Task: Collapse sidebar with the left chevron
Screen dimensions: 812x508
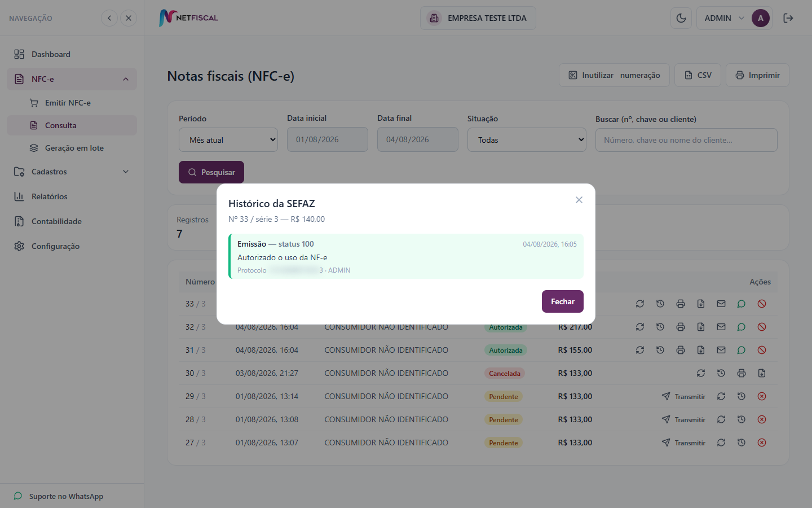Action: click(109, 18)
